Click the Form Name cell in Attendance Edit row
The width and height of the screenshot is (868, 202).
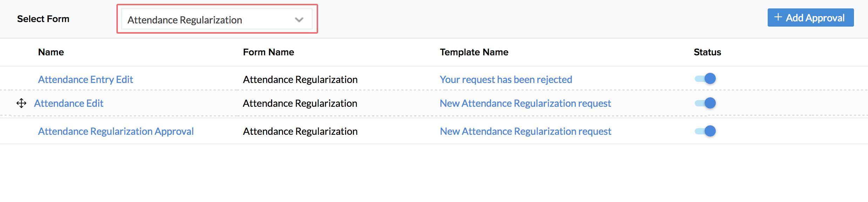pos(300,103)
